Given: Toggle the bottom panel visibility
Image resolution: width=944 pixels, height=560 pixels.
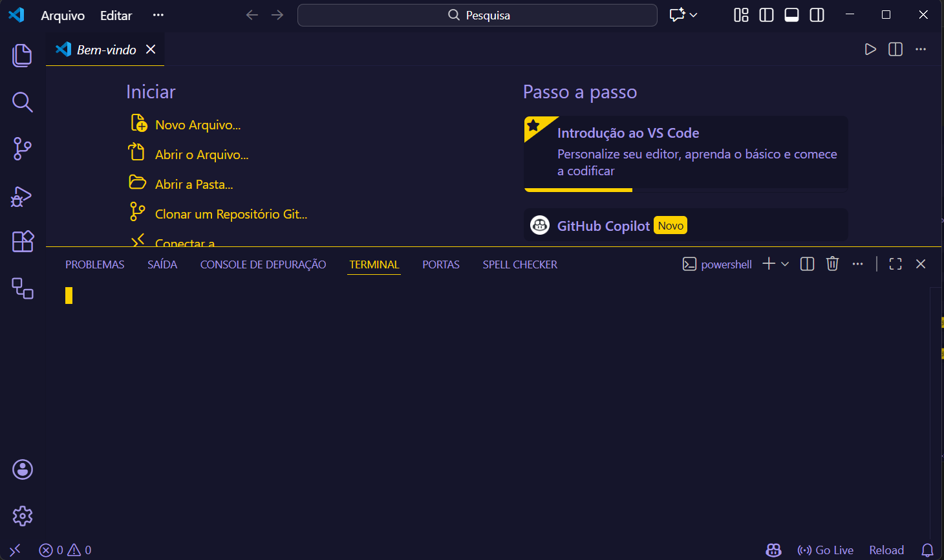Looking at the screenshot, I should pyautogui.click(x=791, y=15).
